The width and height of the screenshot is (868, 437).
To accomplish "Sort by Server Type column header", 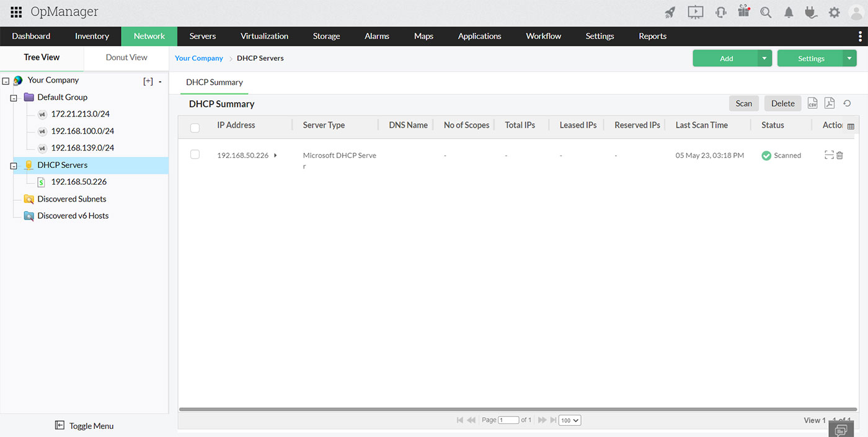I will point(324,125).
